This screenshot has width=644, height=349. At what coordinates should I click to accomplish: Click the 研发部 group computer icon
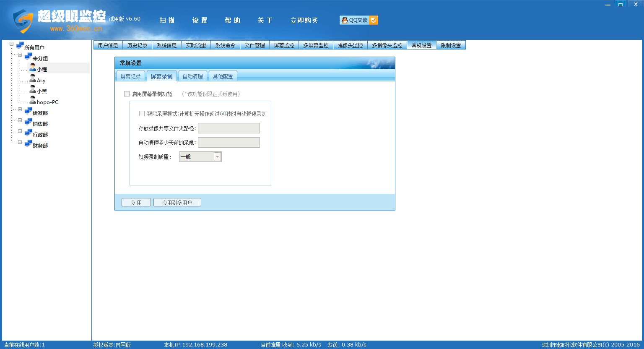(28, 112)
